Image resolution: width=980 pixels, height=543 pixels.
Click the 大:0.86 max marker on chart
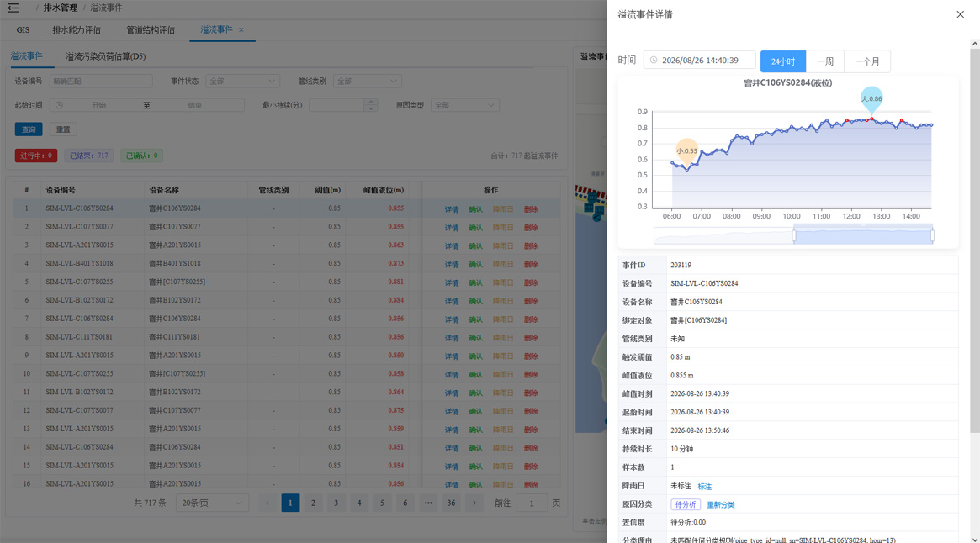[871, 98]
